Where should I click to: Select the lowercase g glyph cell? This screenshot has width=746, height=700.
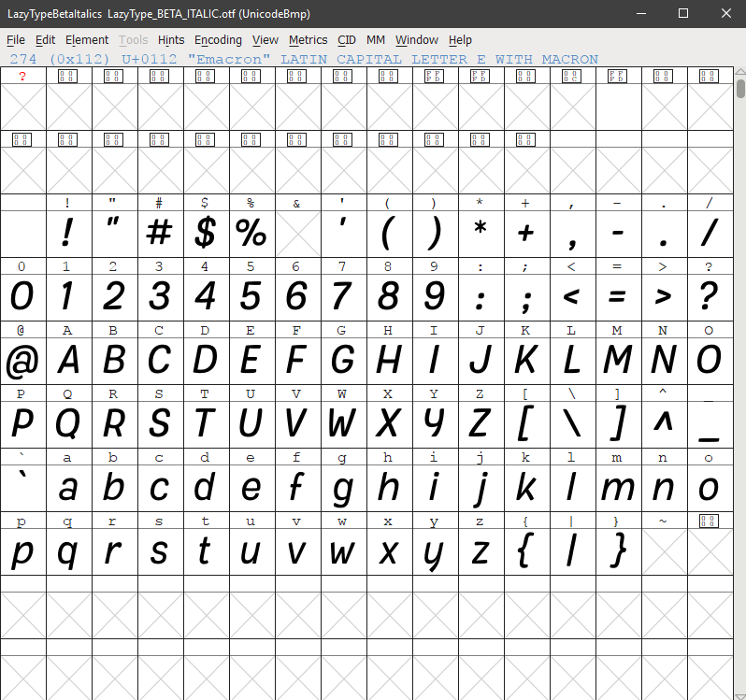point(342,488)
